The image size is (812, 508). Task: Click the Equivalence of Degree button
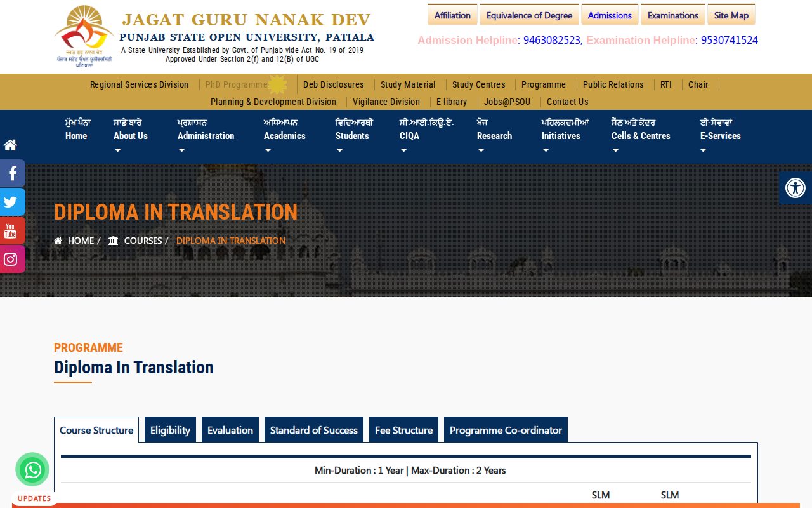click(x=529, y=15)
